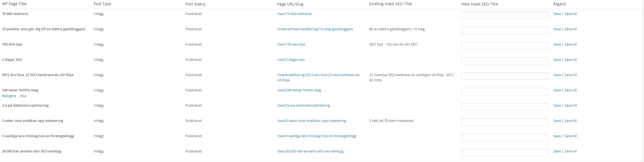Click Save for 30 000 har använt row
Screen dimensions: 644x162
tap(557, 151)
